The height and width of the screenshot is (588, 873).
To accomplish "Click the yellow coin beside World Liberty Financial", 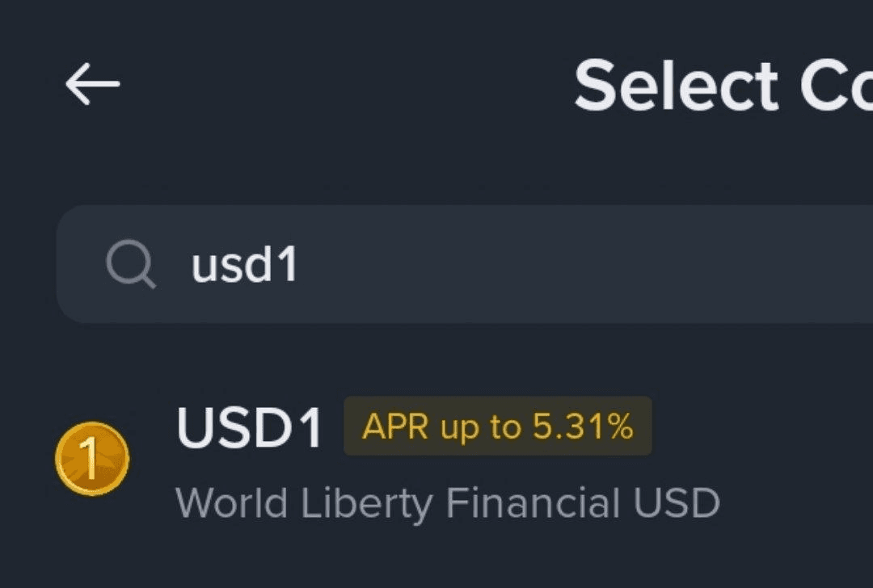I will (x=91, y=459).
